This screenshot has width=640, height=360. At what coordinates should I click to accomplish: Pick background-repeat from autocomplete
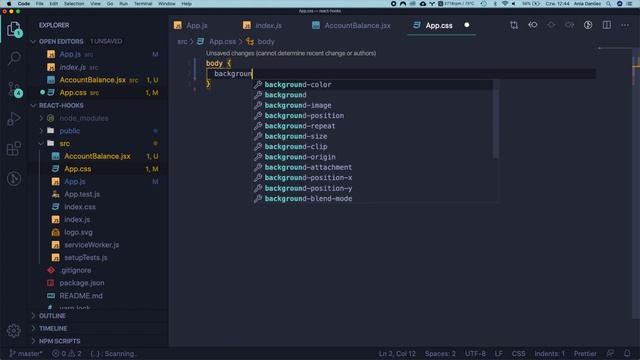tap(373, 126)
